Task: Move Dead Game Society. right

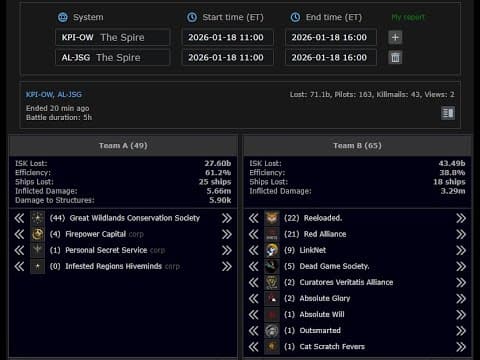Action: [x=461, y=266]
